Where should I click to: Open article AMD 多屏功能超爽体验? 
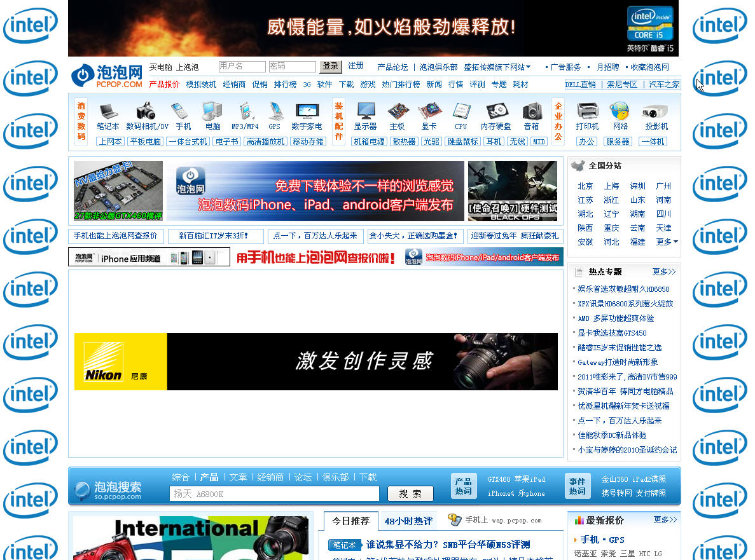[615, 318]
